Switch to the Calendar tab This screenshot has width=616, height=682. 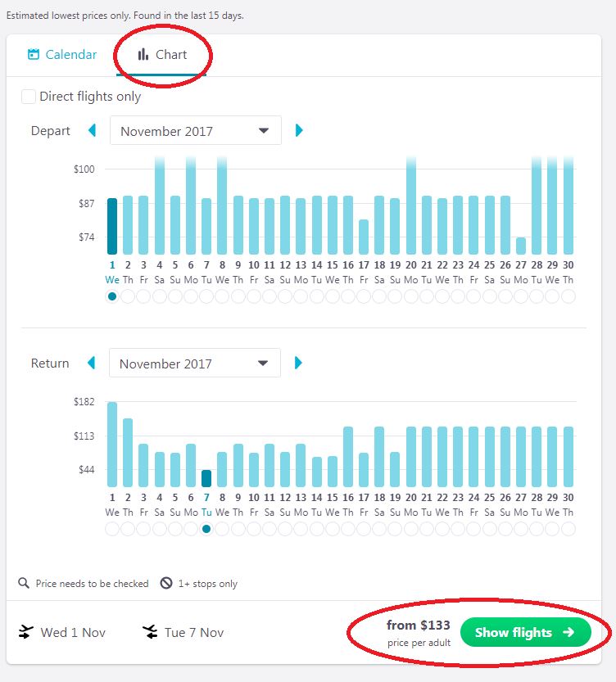pyautogui.click(x=62, y=55)
